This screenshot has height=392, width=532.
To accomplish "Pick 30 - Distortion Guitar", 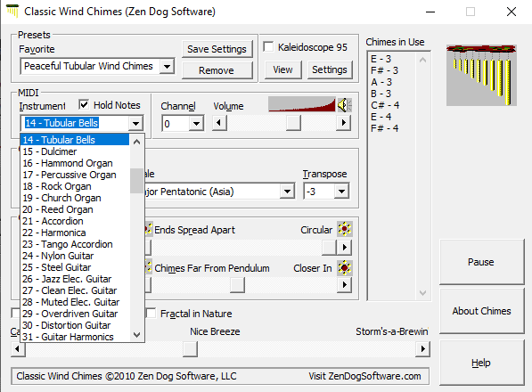I will click(75, 325).
